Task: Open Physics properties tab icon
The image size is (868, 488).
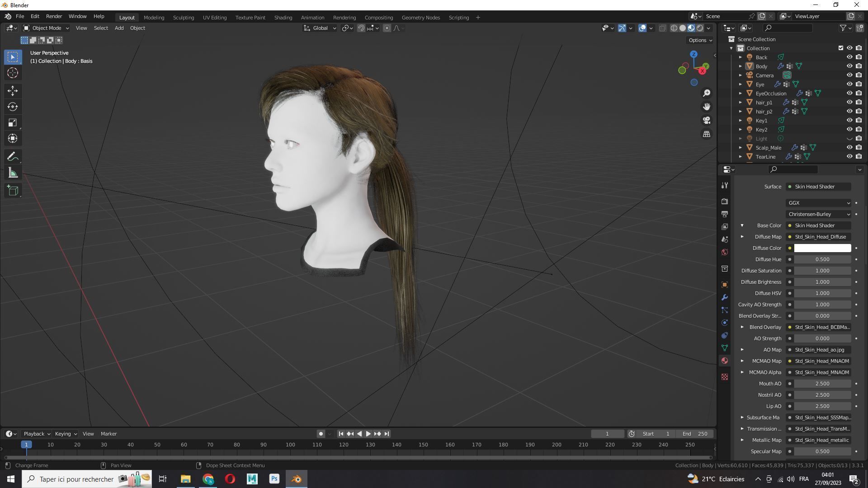Action: click(x=725, y=323)
